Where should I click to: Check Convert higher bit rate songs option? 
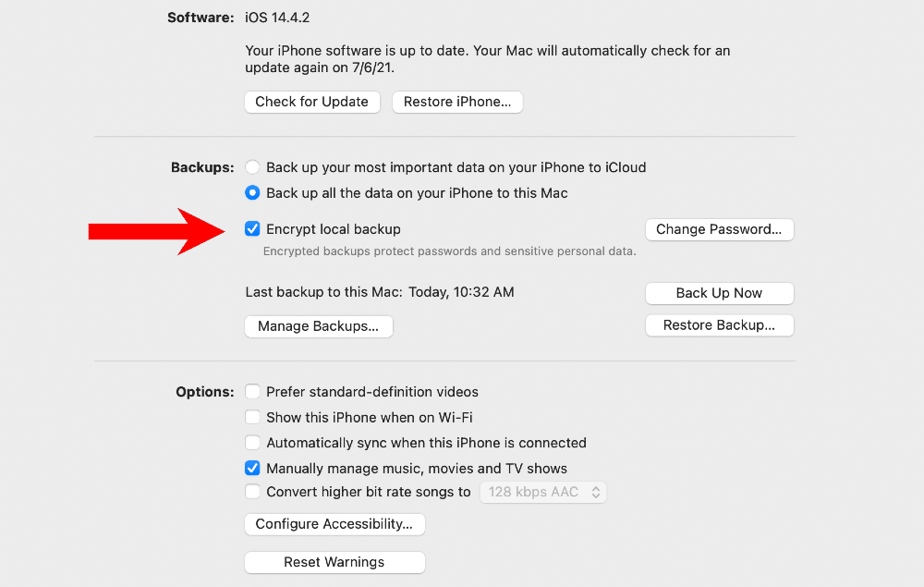coord(252,492)
